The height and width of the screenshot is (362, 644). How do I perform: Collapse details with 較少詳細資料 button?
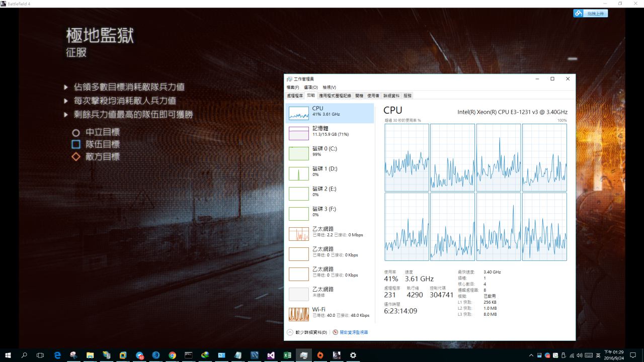coord(307,332)
